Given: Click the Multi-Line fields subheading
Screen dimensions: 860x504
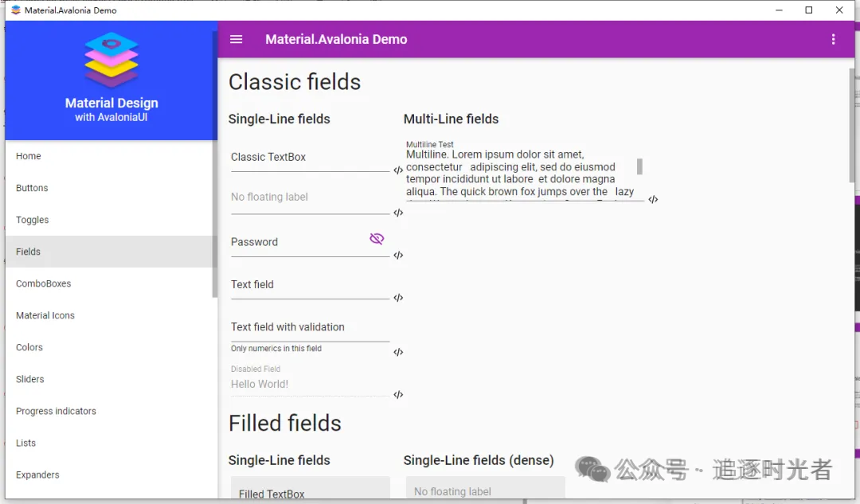Looking at the screenshot, I should (451, 119).
